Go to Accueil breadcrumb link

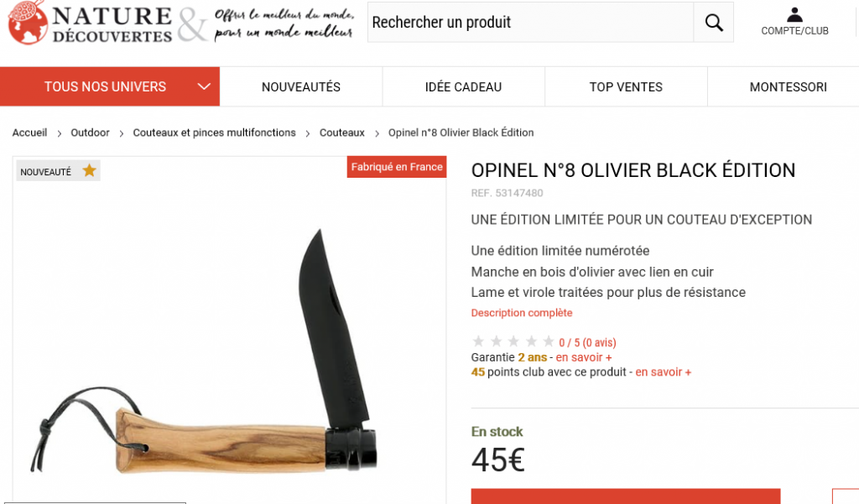click(29, 132)
